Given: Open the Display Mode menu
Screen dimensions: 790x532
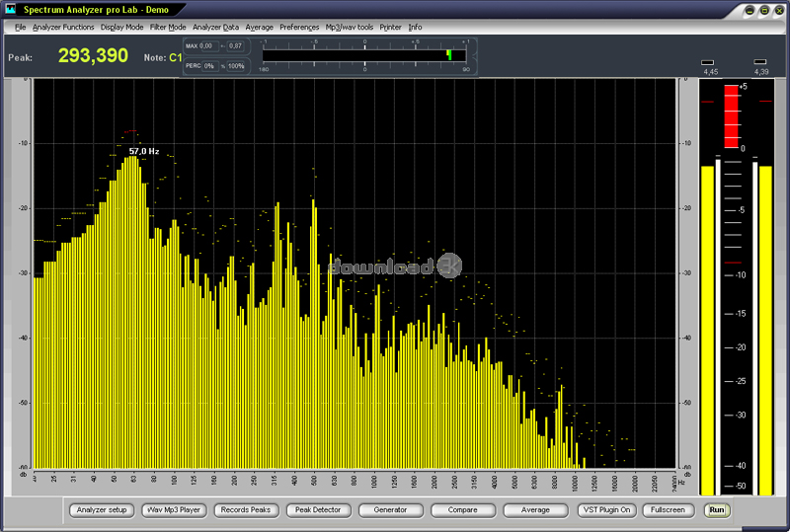Looking at the screenshot, I should click(x=121, y=27).
